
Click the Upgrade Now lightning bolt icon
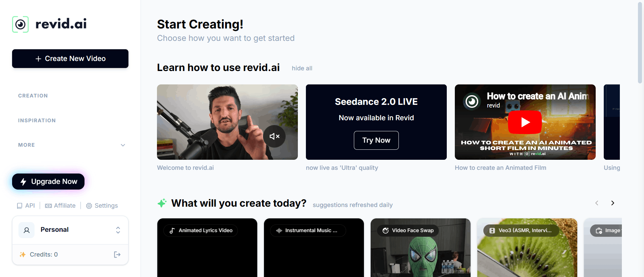click(23, 182)
